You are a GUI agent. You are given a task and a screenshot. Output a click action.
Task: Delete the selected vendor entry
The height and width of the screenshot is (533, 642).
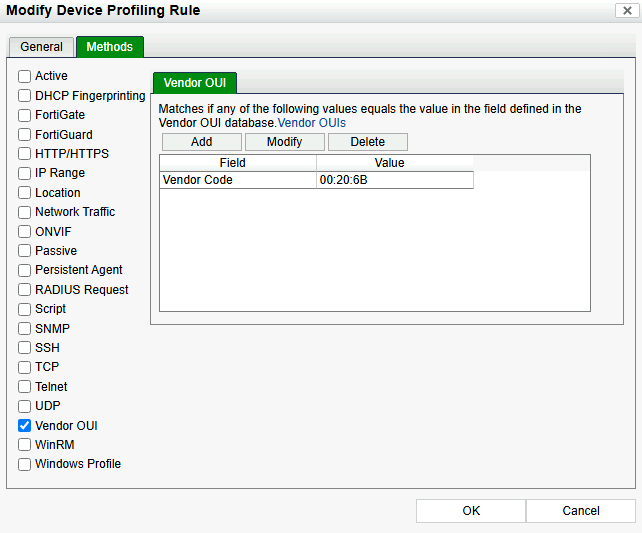(x=367, y=142)
